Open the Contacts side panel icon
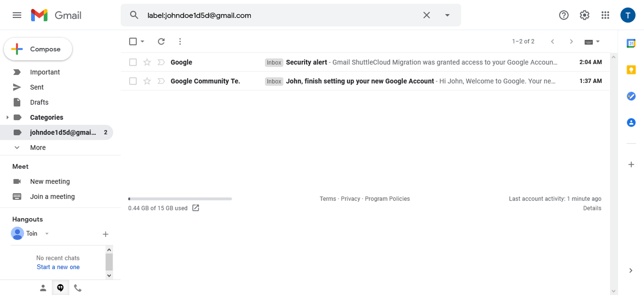Image resolution: width=644 pixels, height=295 pixels. (631, 122)
